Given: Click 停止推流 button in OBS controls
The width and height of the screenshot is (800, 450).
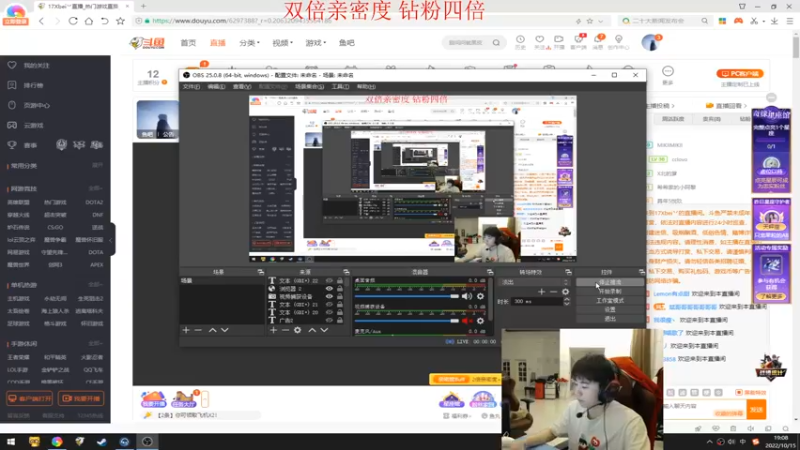Looking at the screenshot, I should 610,282.
